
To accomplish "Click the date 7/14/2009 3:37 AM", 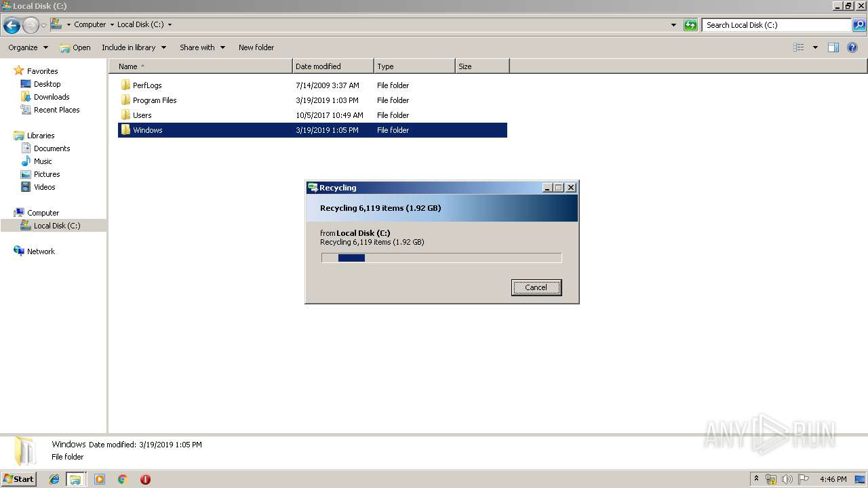I will [x=328, y=85].
